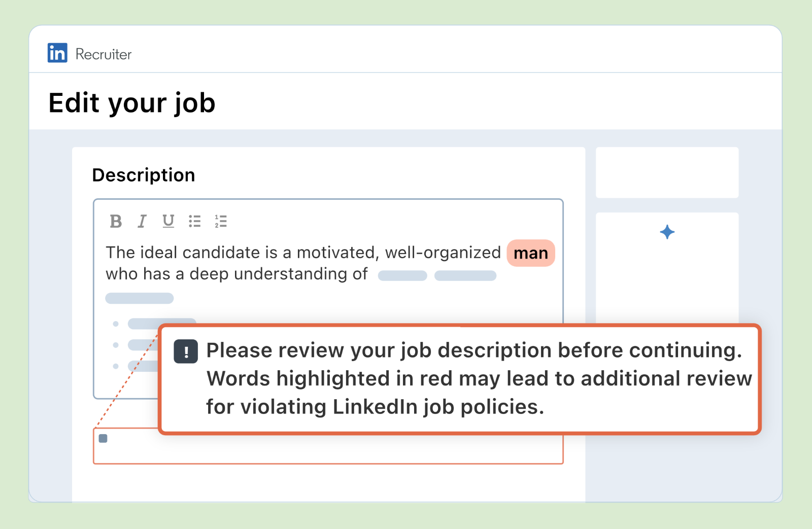Click the "Edit your job" heading
The height and width of the screenshot is (529, 812).
point(132,103)
